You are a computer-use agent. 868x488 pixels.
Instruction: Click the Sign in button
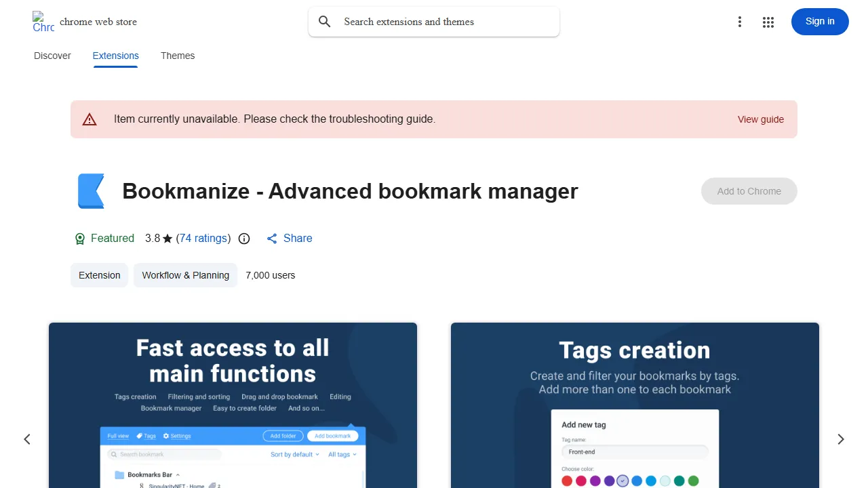click(820, 22)
